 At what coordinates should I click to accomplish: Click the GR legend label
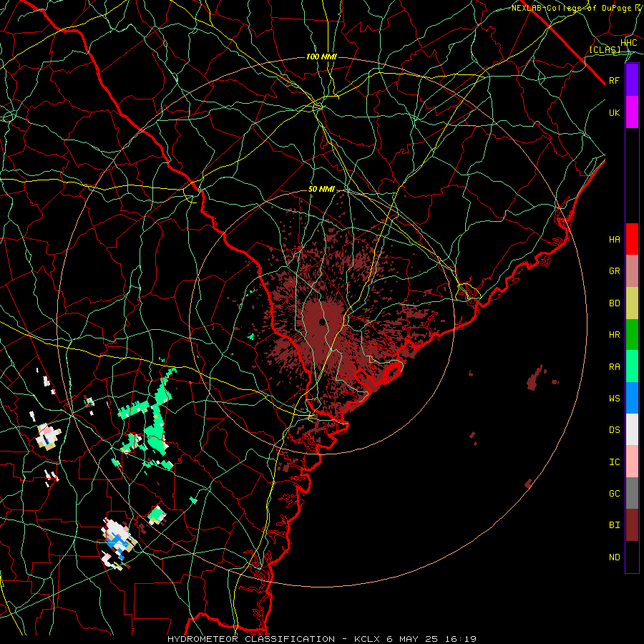614,271
